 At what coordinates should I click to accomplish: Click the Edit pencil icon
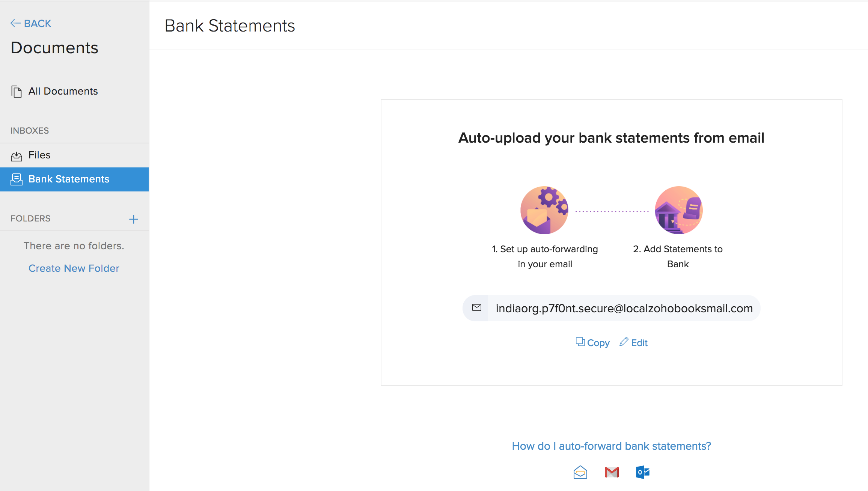(x=624, y=342)
